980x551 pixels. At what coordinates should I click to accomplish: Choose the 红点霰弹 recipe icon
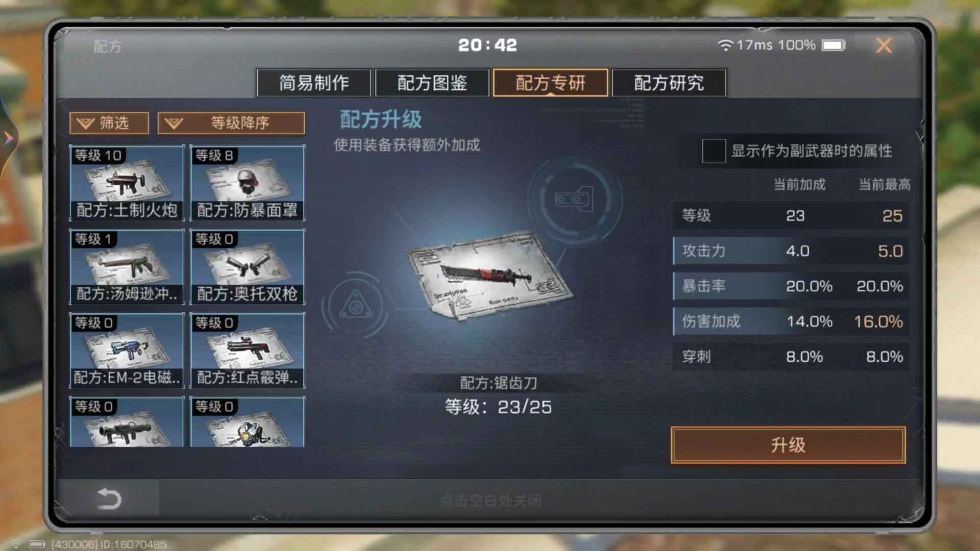click(247, 350)
